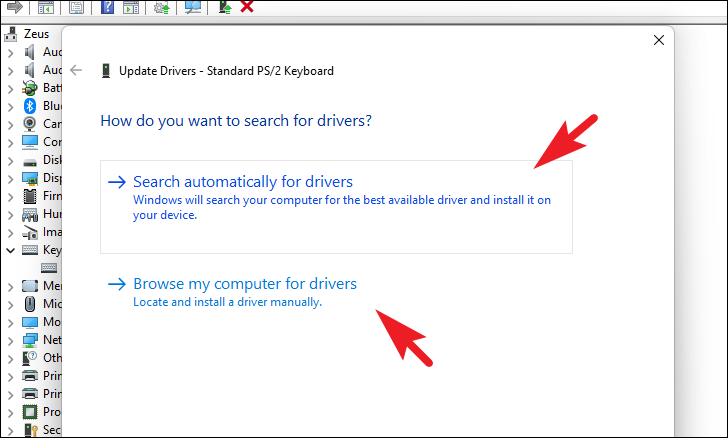728x438 pixels.
Task: Click the gear icon with green arrow in toolbar
Action: [162, 7]
